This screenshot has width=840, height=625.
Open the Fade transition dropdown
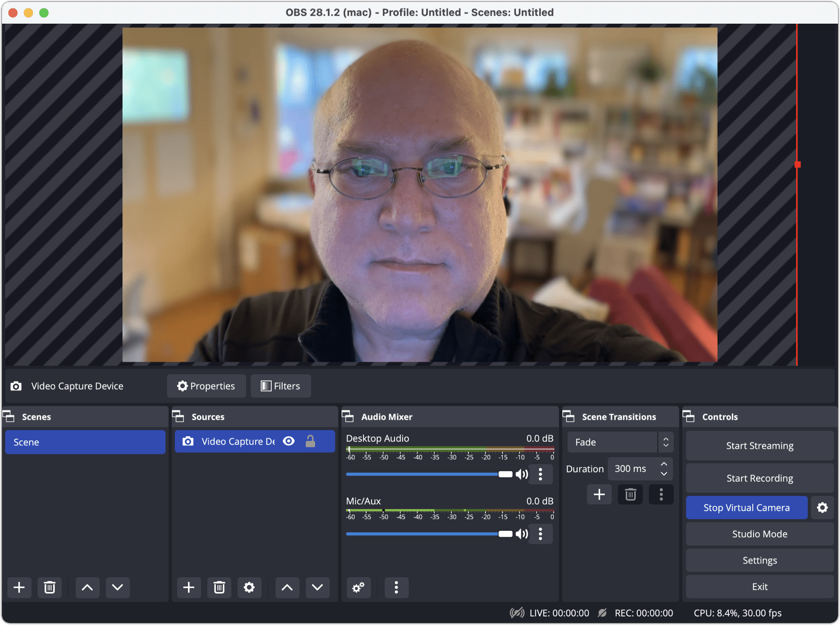click(619, 442)
